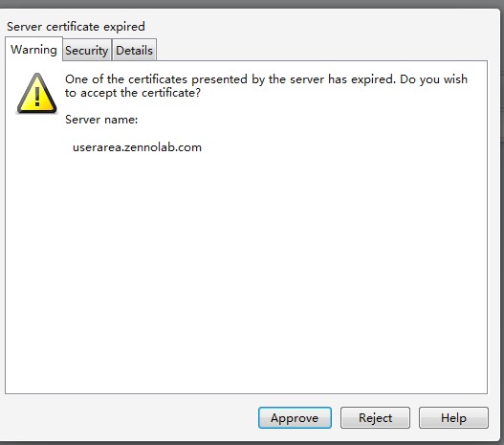
Task: Click the server name userarea.zennolab.com
Action: click(x=138, y=147)
